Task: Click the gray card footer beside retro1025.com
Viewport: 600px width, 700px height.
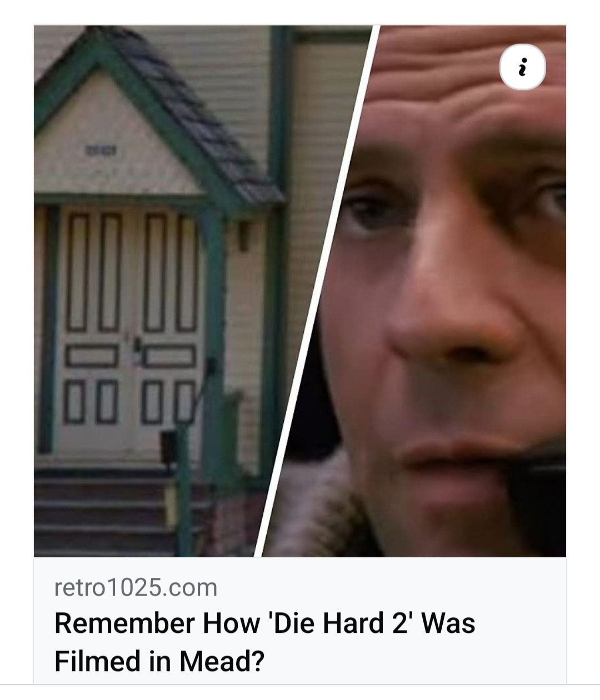Action: 389,587
